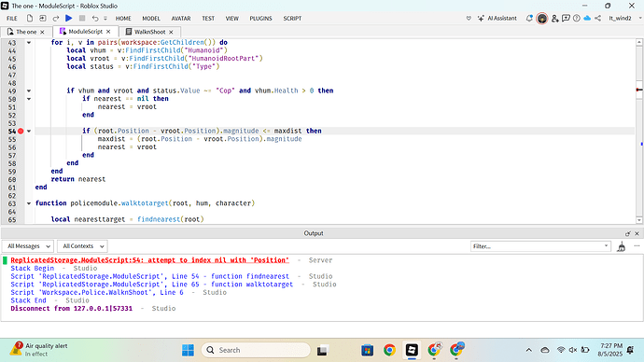Switch to the HOME ribbon tab

123,19
